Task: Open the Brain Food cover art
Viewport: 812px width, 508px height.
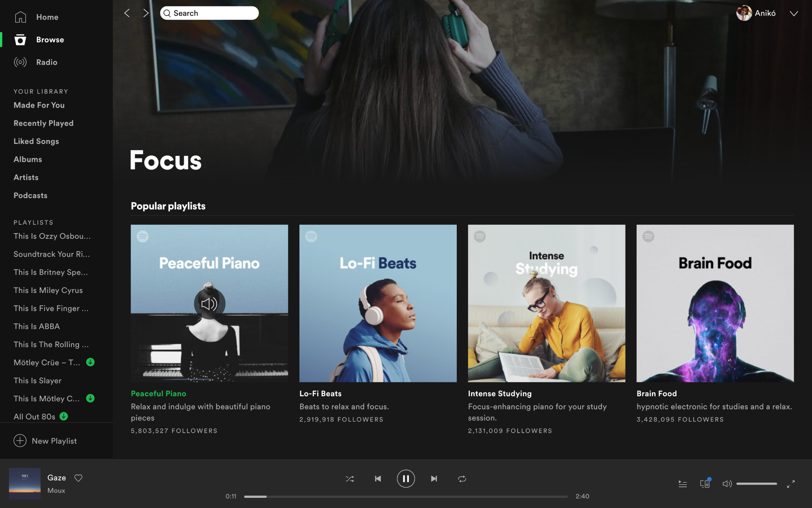Action: pos(715,304)
